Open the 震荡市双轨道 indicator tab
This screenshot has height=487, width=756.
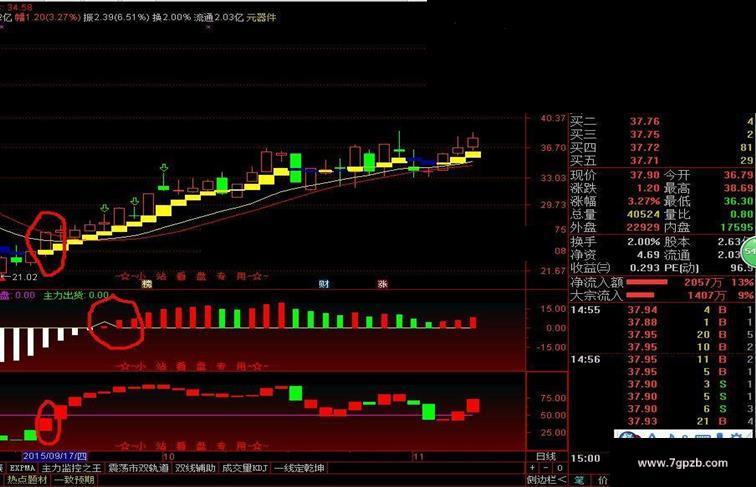point(138,468)
